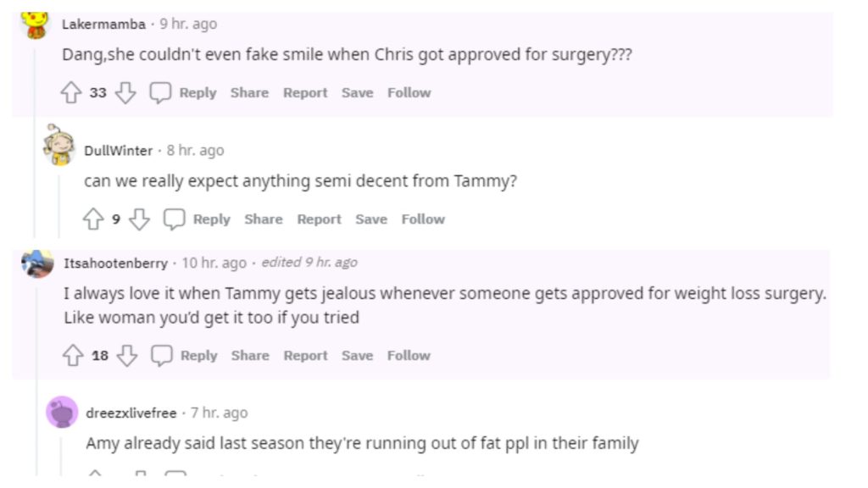Image resolution: width=868 pixels, height=488 pixels.
Task: Open the dreezxlivefree username link
Action: coord(131,413)
